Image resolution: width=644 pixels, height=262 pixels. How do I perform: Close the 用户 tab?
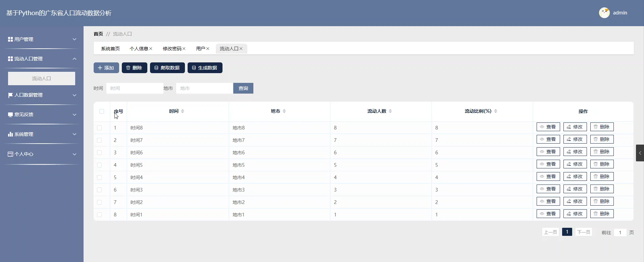pos(208,49)
